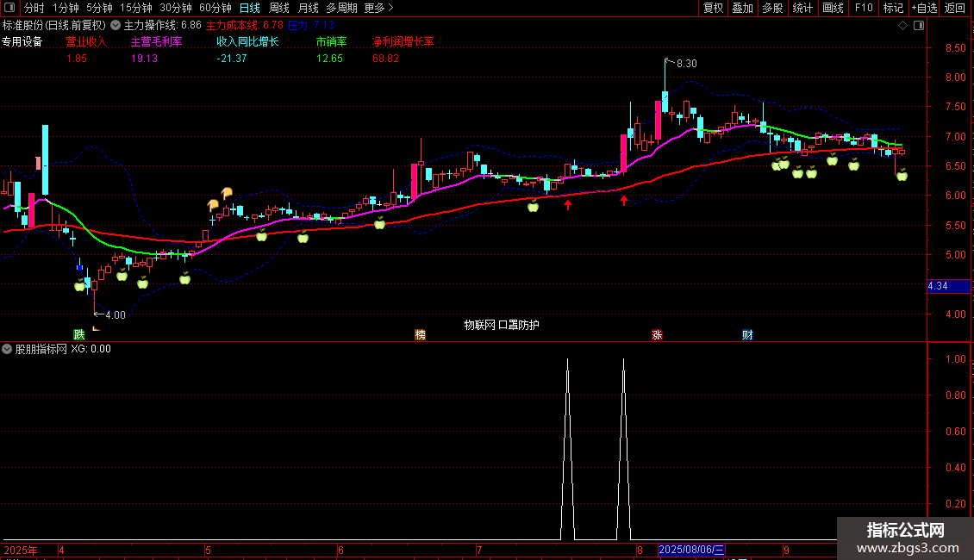Open the 画线 drawing tools
974x560 pixels.
(x=833, y=8)
